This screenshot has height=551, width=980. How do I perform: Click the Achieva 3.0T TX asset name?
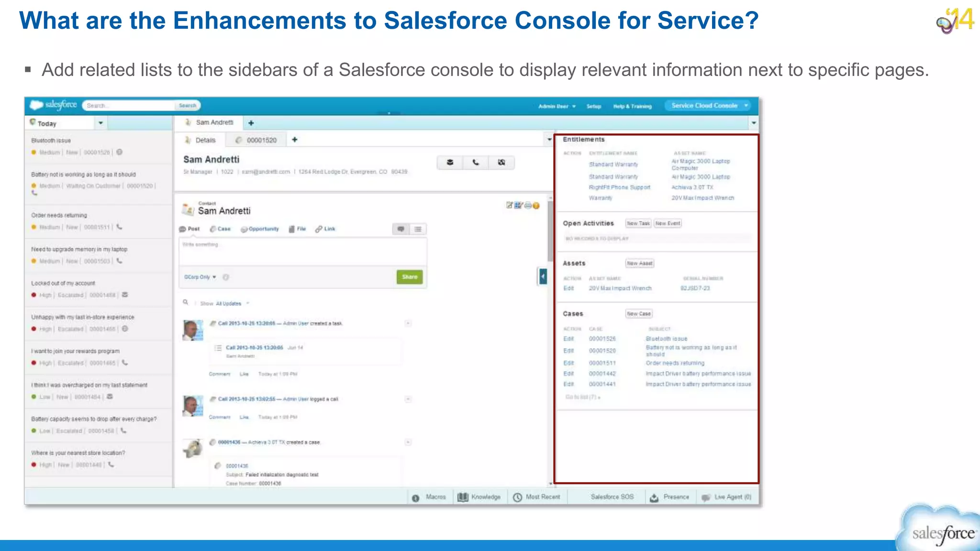tap(692, 187)
